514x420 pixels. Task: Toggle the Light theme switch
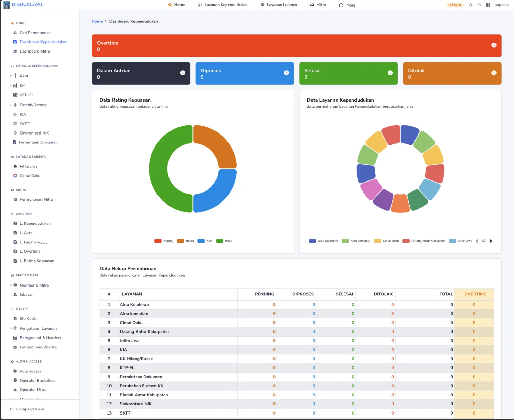tap(454, 5)
